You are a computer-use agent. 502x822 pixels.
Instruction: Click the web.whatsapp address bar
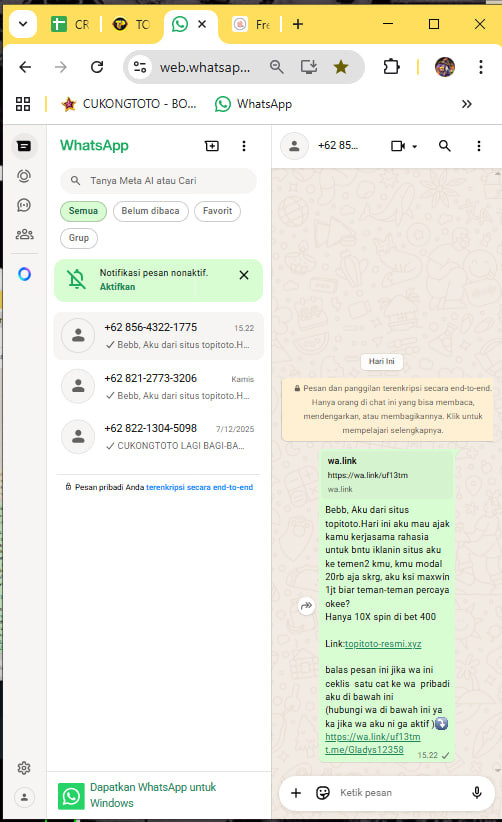(x=205, y=68)
